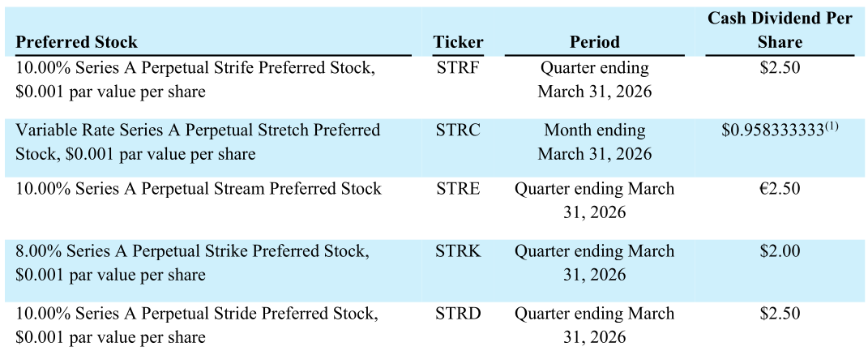Select the STRC ticker cell
Screen dimensions: 868x351
[x=458, y=131]
